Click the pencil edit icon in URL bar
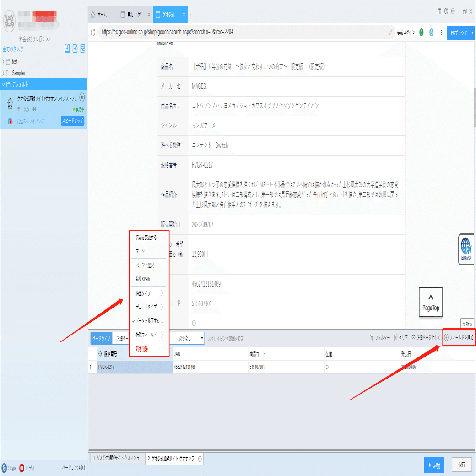476x476 pixels. (391, 32)
